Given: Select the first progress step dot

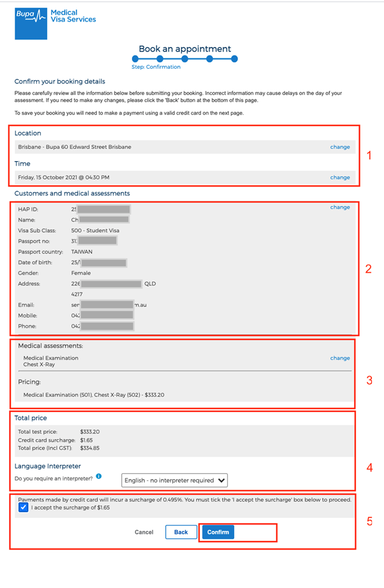Looking at the screenshot, I should pos(135,59).
